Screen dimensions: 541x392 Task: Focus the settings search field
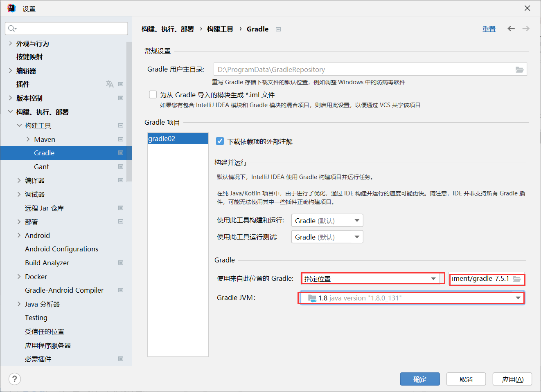(66, 28)
